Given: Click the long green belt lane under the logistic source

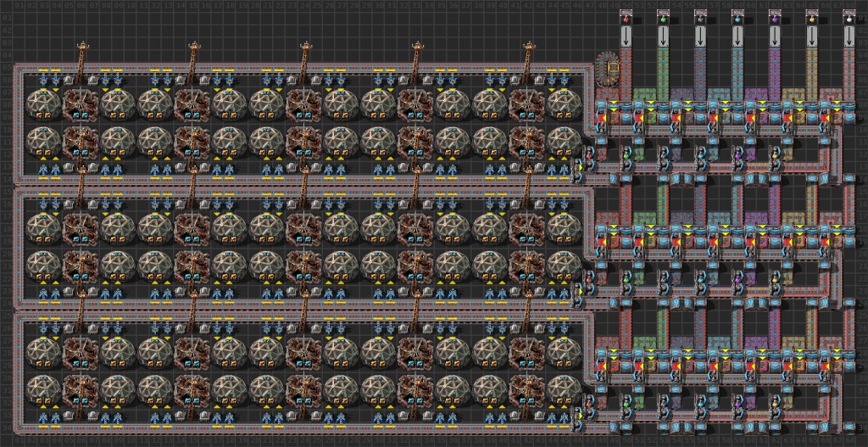Looking at the screenshot, I should tap(663, 74).
